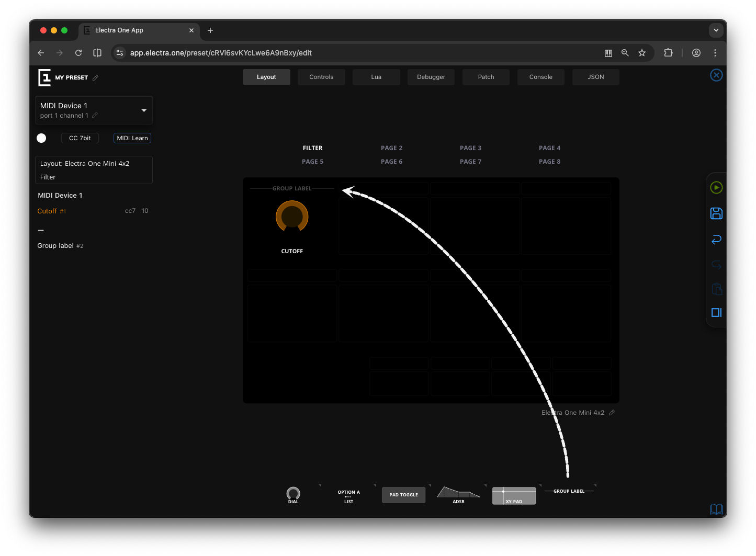Expand the MIDI Device 1 dropdown
Image resolution: width=756 pixels, height=556 pixels.
coord(144,110)
